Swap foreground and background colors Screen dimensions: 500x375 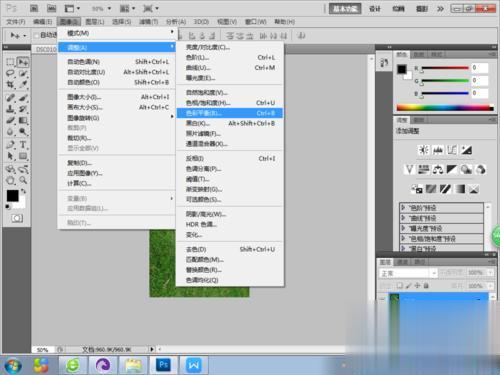pyautogui.click(x=23, y=191)
